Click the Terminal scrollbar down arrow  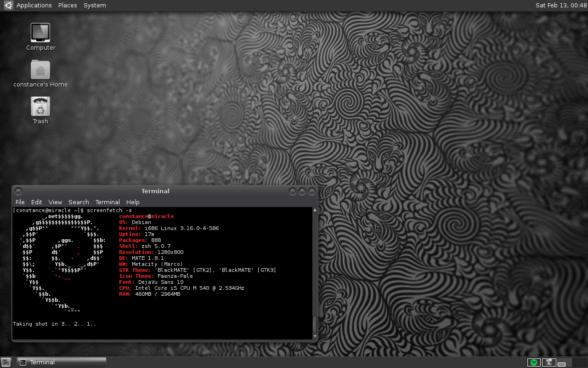315,337
